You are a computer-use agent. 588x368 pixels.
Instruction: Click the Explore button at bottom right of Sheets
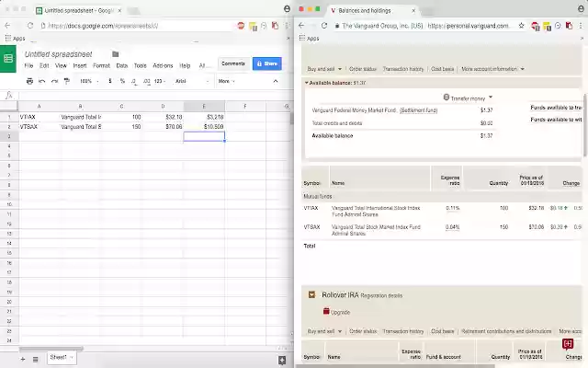(x=282, y=361)
